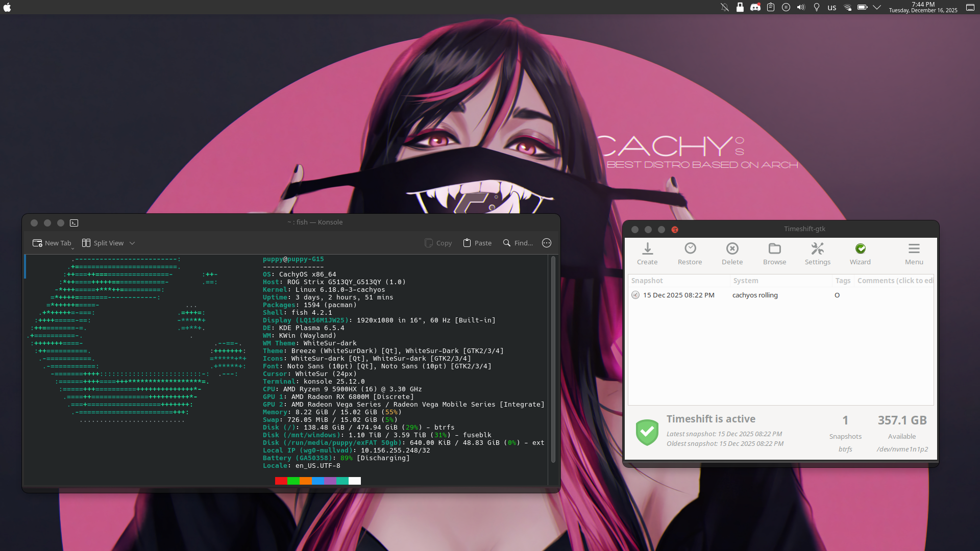Click the red color block in fastfetch output

(x=281, y=481)
